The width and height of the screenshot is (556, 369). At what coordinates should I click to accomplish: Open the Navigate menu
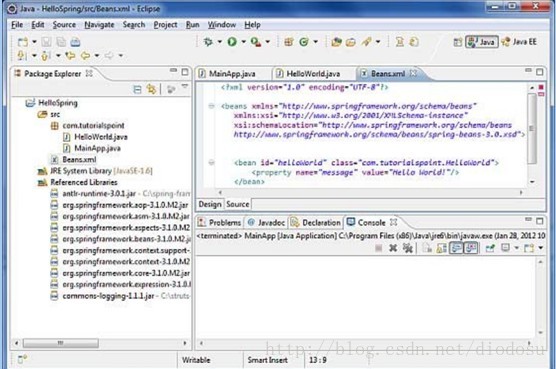click(99, 25)
